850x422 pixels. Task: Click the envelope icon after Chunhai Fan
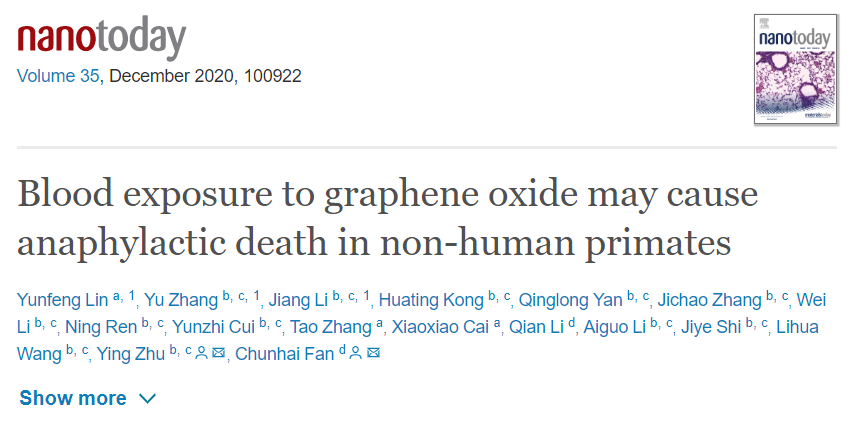pyautogui.click(x=373, y=354)
